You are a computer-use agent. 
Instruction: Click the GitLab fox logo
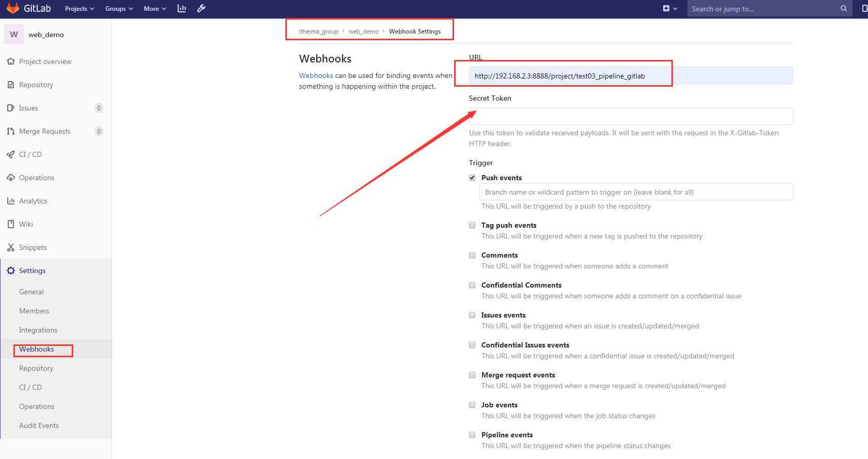12,8
